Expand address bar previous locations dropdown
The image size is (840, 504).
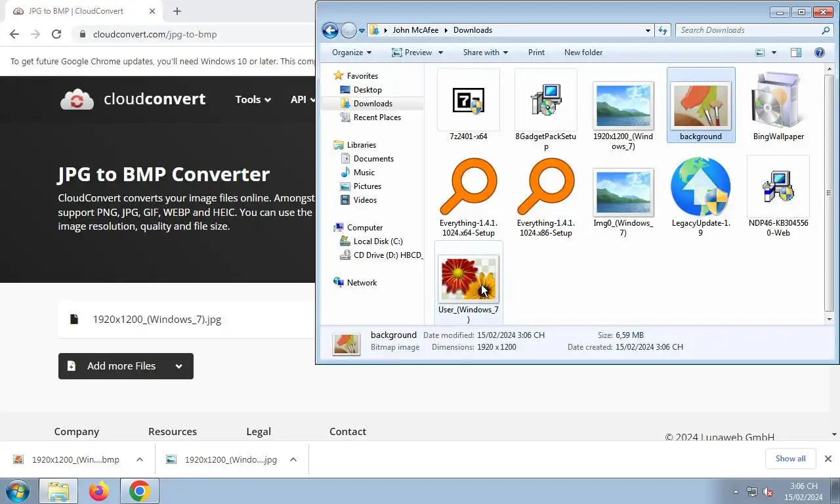coord(648,30)
